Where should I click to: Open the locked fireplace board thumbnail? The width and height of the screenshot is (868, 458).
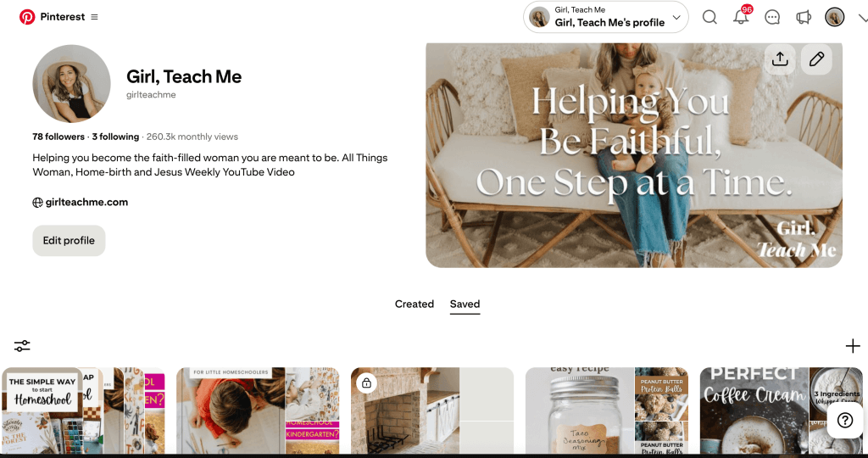(x=432, y=411)
